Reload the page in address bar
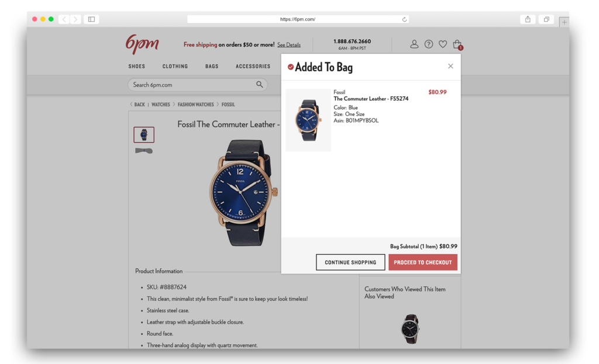Viewport: 599px width, 364px height. tap(404, 19)
